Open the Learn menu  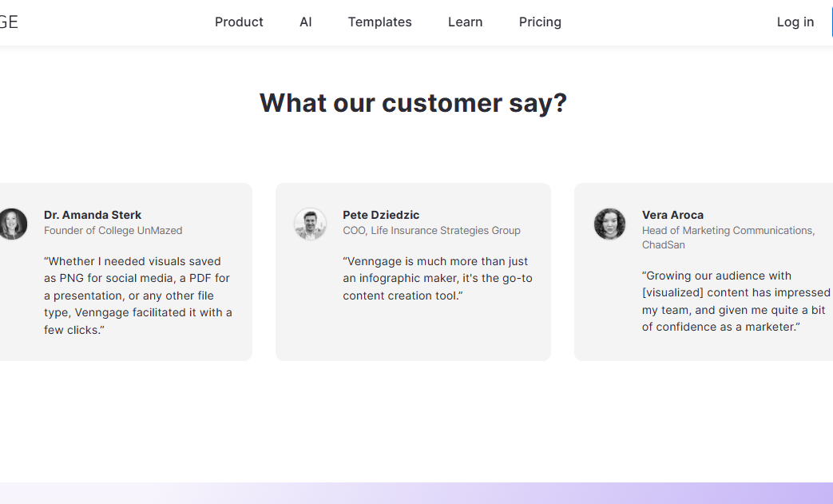(465, 22)
